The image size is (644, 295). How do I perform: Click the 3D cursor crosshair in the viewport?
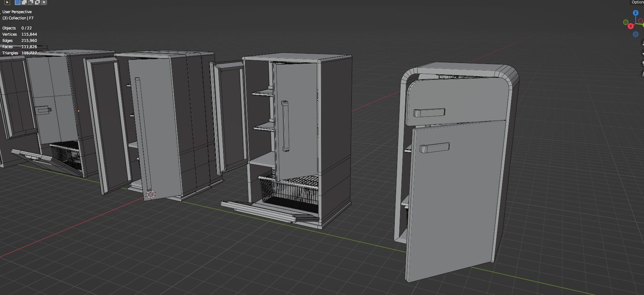point(151,194)
